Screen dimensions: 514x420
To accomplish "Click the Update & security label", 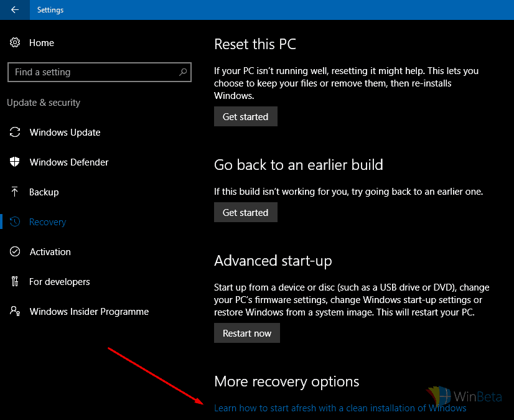I will tap(44, 103).
